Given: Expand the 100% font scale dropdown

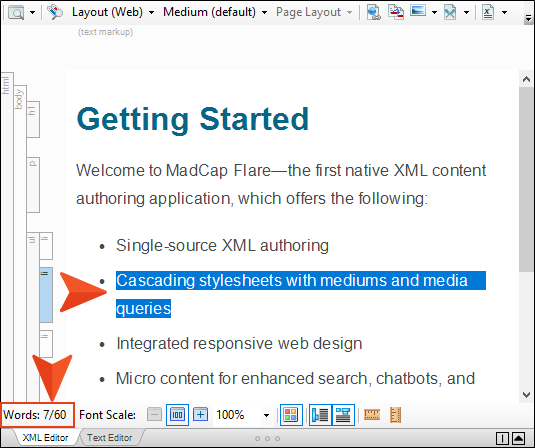Looking at the screenshot, I should coord(266,415).
